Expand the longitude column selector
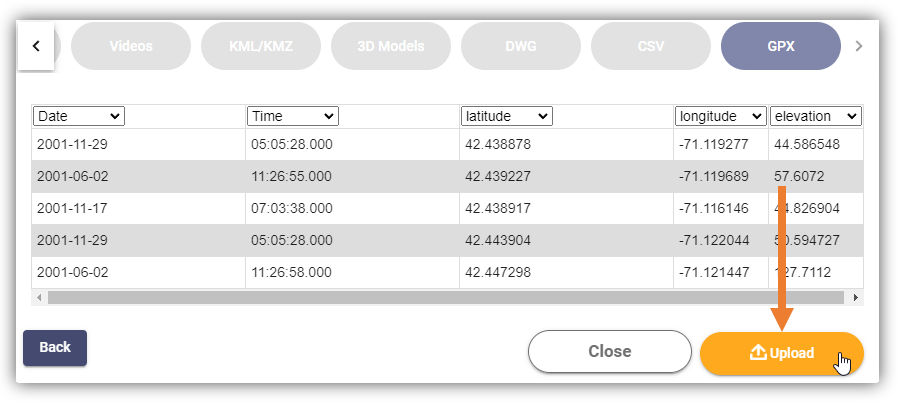 [x=720, y=116]
